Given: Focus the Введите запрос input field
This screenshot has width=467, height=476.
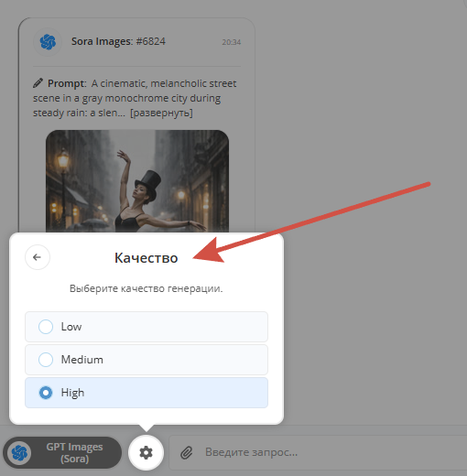Looking at the screenshot, I should (x=318, y=452).
